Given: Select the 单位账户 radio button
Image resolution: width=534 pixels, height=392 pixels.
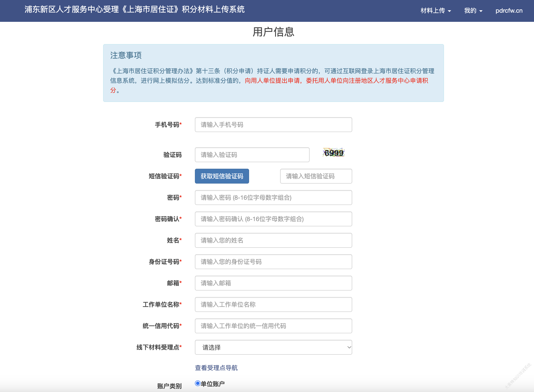Looking at the screenshot, I should tap(198, 383).
